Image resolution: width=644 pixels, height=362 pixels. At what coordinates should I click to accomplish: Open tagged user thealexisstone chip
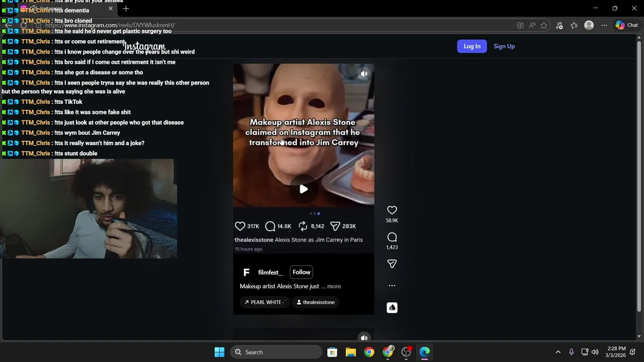[x=315, y=302]
